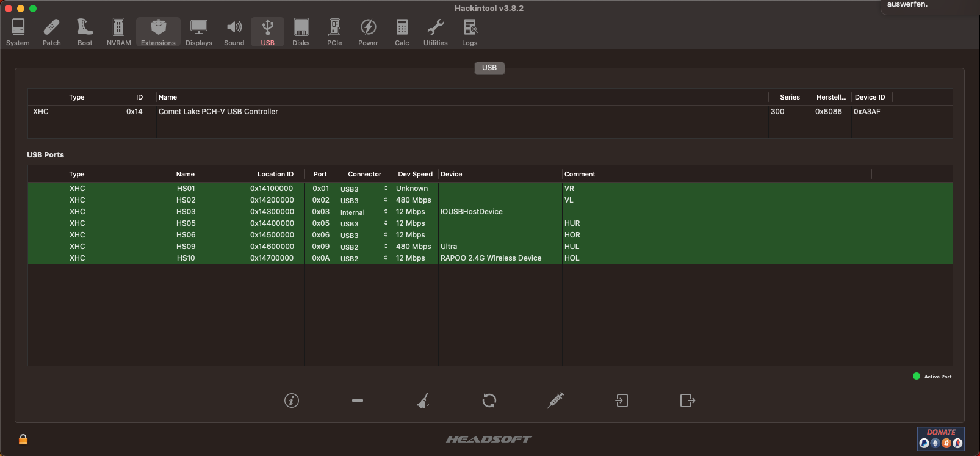This screenshot has height=456, width=980.
Task: Switch to the PCIe section
Action: 334,32
